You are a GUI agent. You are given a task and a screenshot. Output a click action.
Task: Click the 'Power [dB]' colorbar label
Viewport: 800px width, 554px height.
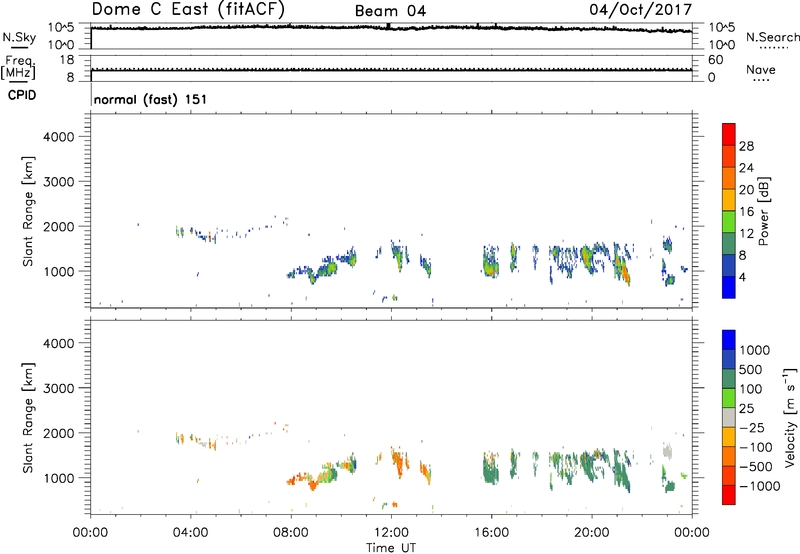point(763,211)
